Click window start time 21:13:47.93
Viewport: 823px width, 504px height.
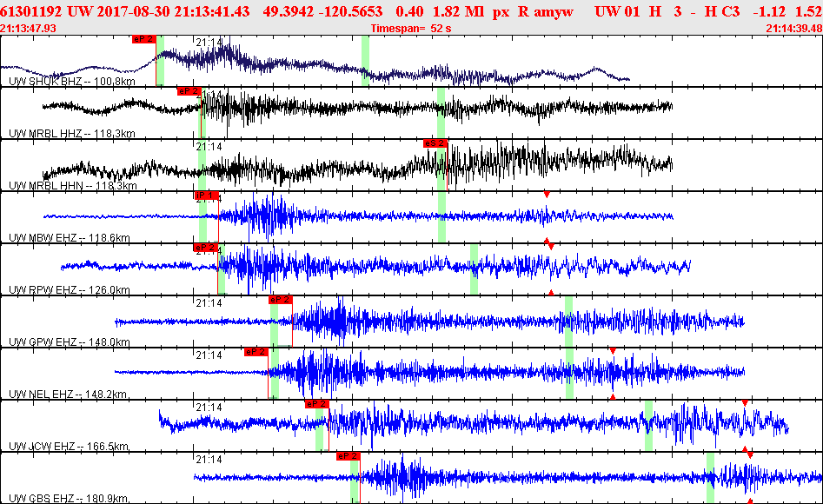coord(29,29)
